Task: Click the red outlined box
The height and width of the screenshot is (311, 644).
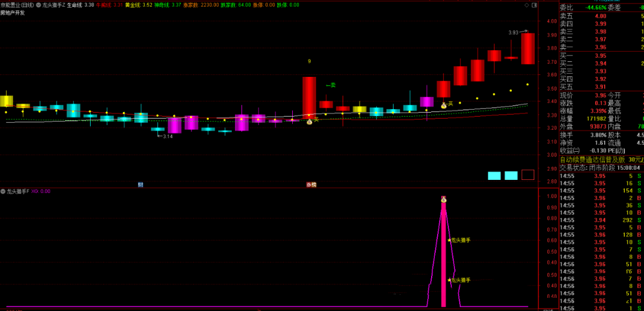Action: 528,175
